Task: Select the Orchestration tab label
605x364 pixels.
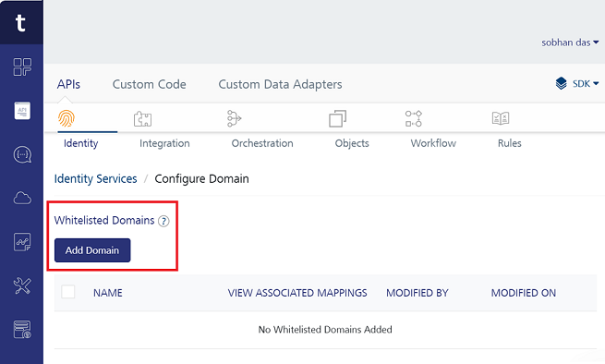Action: click(262, 143)
